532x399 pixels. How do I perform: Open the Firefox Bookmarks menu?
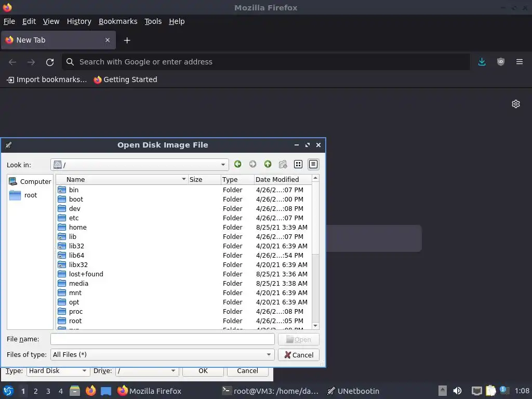pos(118,21)
